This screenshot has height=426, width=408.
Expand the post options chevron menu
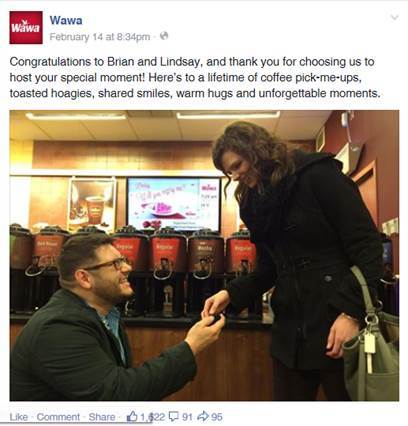click(394, 17)
